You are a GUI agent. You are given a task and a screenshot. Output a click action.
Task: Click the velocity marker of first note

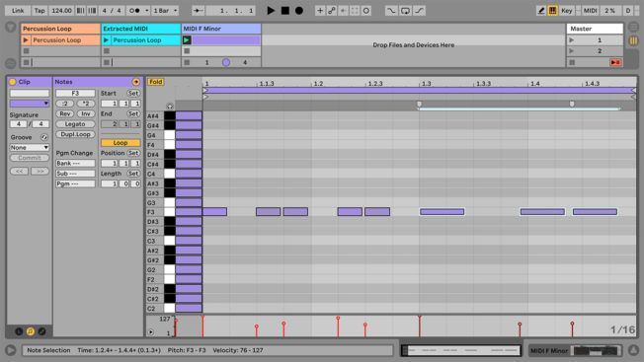pos(202,318)
